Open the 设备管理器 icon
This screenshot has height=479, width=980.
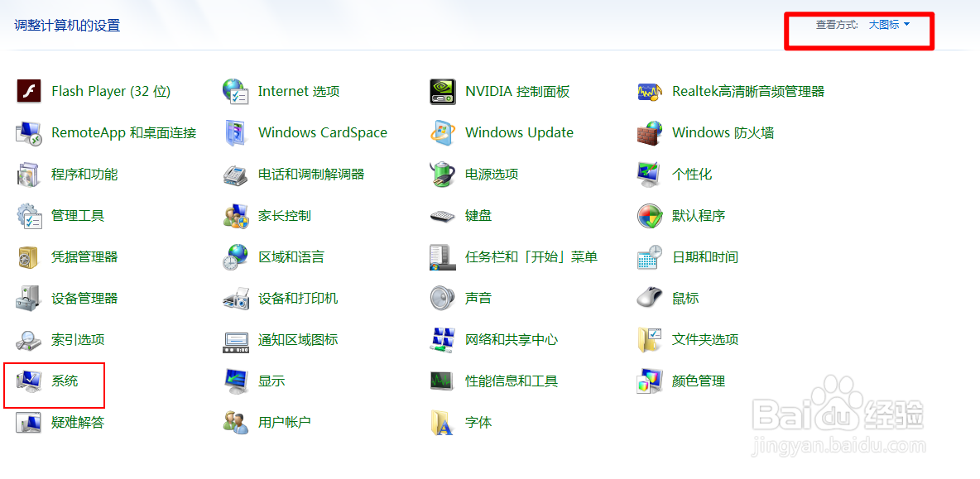point(29,298)
